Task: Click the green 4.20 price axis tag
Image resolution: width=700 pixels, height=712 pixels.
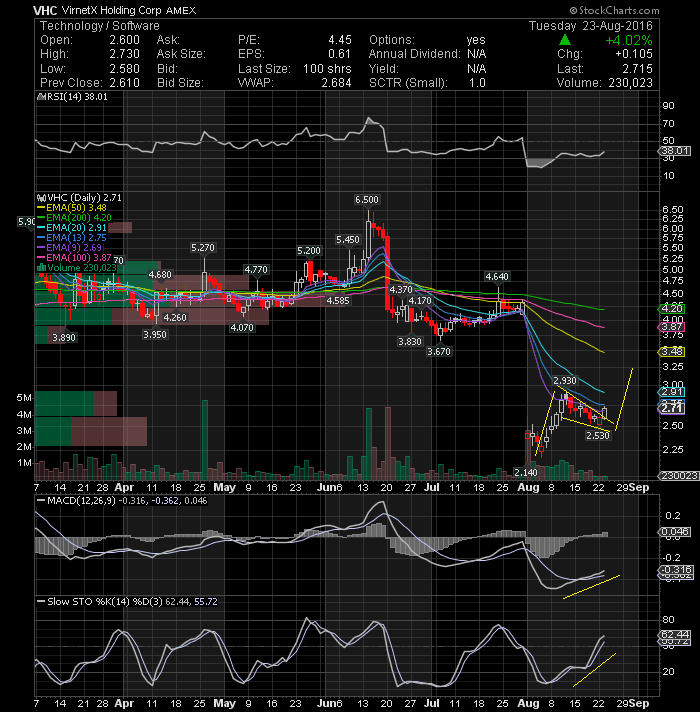Action: (672, 309)
